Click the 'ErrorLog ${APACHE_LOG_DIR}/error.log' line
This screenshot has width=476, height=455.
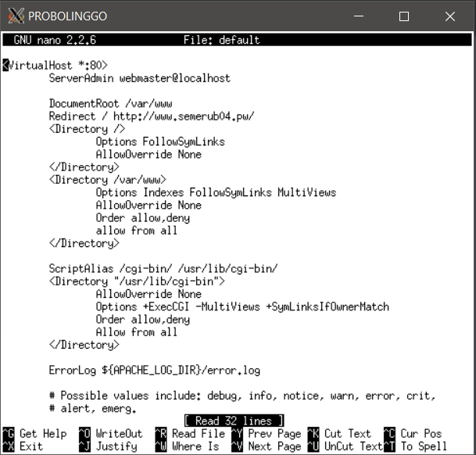155,371
